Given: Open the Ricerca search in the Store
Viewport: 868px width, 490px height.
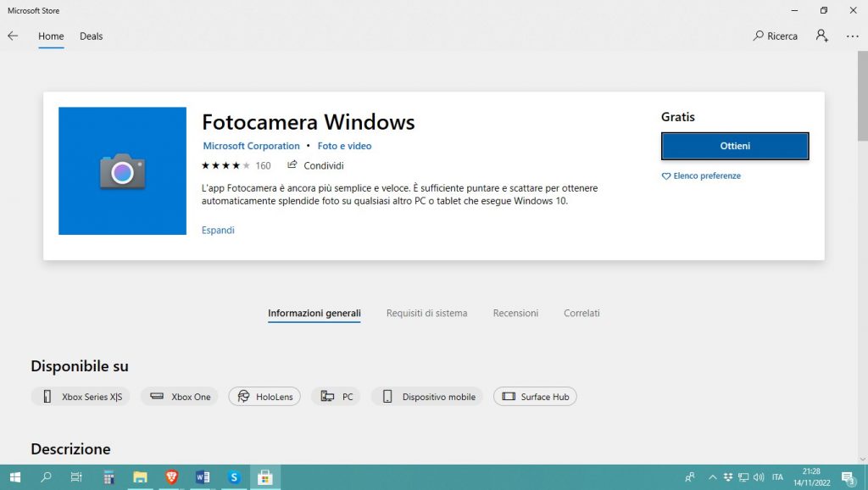Looking at the screenshot, I should pos(775,36).
